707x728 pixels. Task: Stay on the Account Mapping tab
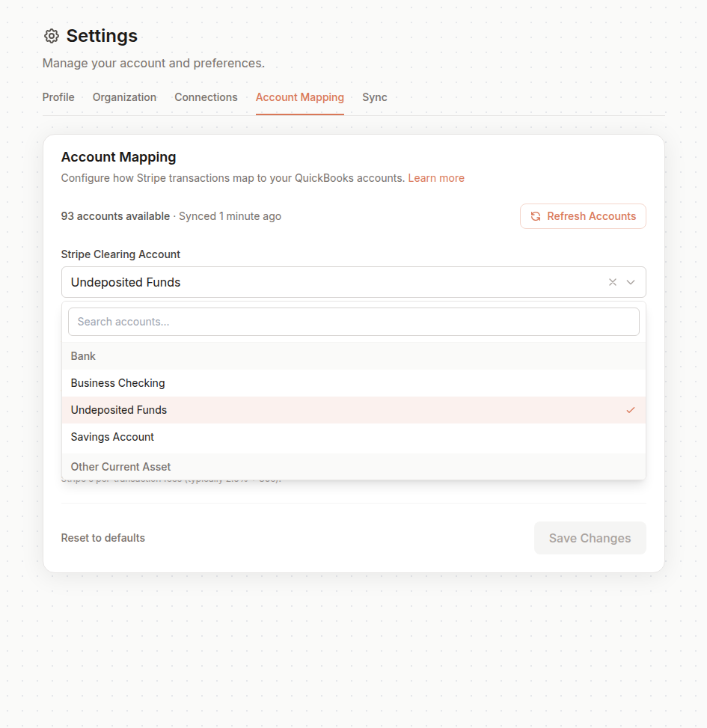coord(299,97)
